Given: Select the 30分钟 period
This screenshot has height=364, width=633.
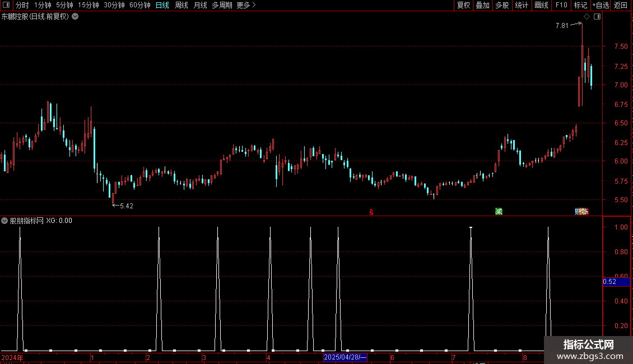Looking at the screenshot, I should (114, 5).
